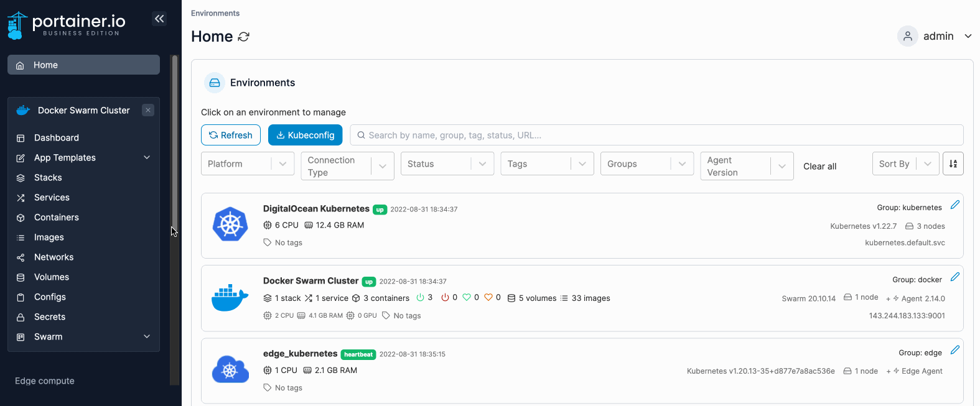This screenshot has width=980, height=406.
Task: Click the DigitalOcean Kubernetes helm logo
Action: (x=230, y=224)
